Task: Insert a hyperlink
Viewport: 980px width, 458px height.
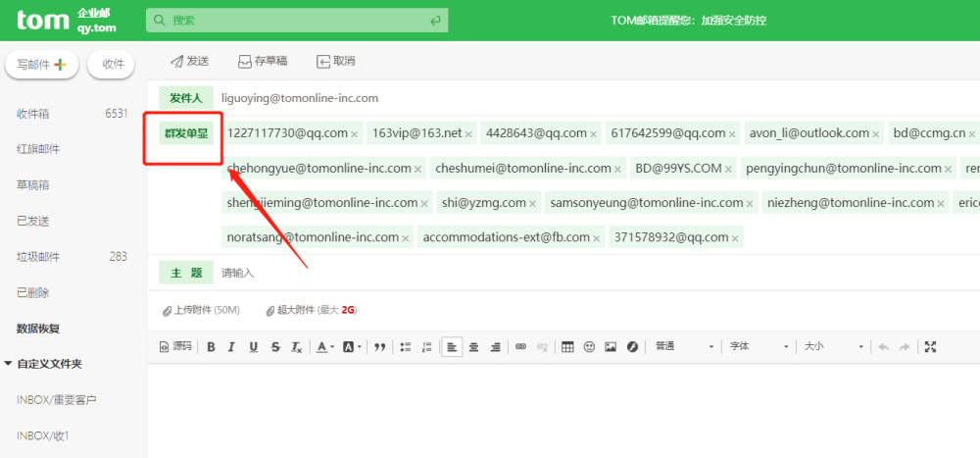Action: point(520,346)
